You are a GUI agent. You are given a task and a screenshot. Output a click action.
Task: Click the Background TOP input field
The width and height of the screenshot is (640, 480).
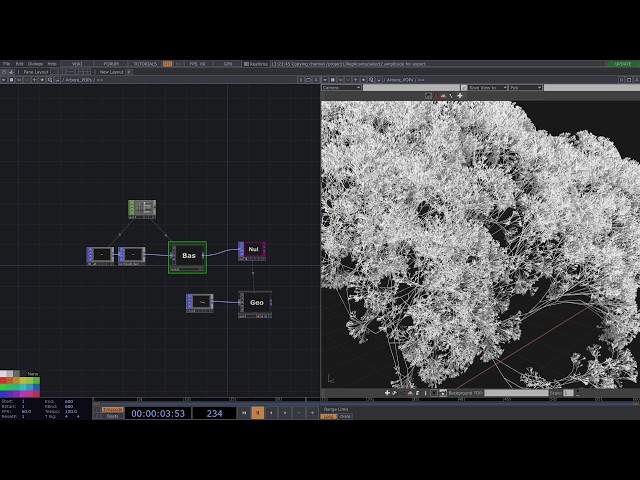(x=516, y=393)
